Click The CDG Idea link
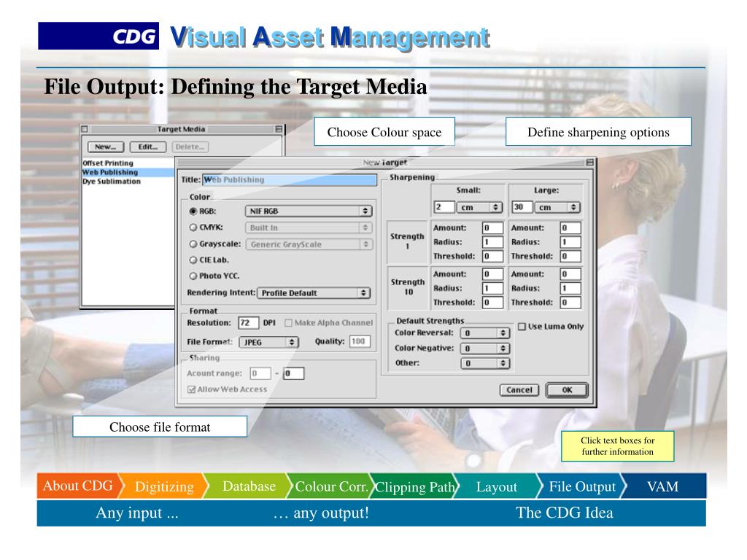Screen dimensions: 747x560 (565, 513)
